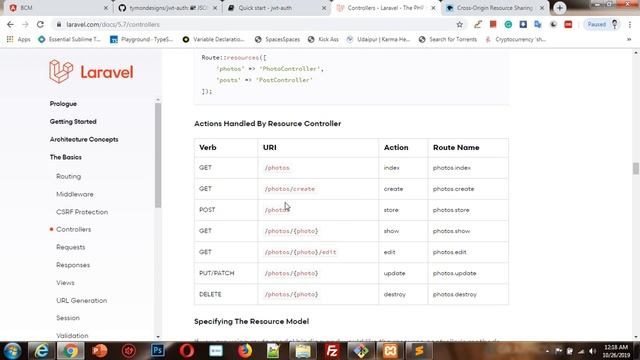Click the Specifying The Resource Model heading
Image resolution: width=640 pixels, height=360 pixels.
coord(251,322)
